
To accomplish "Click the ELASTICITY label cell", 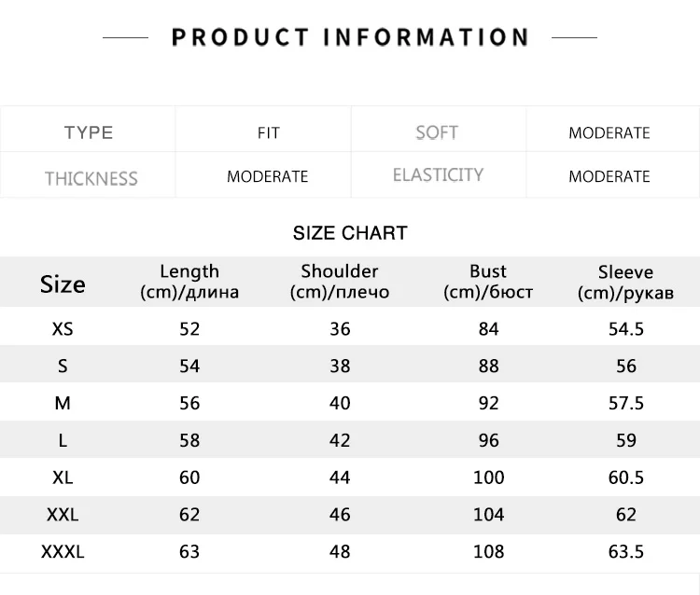I will point(438,174).
